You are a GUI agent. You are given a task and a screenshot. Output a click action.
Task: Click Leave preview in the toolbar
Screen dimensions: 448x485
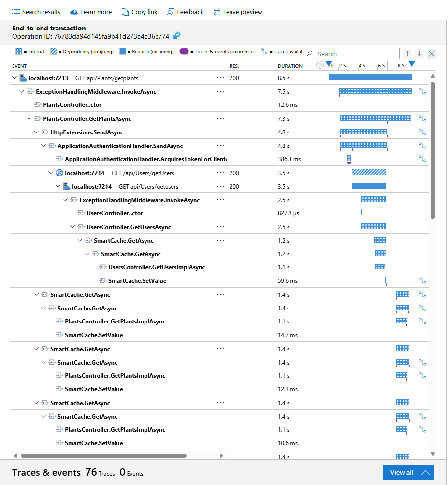click(238, 12)
